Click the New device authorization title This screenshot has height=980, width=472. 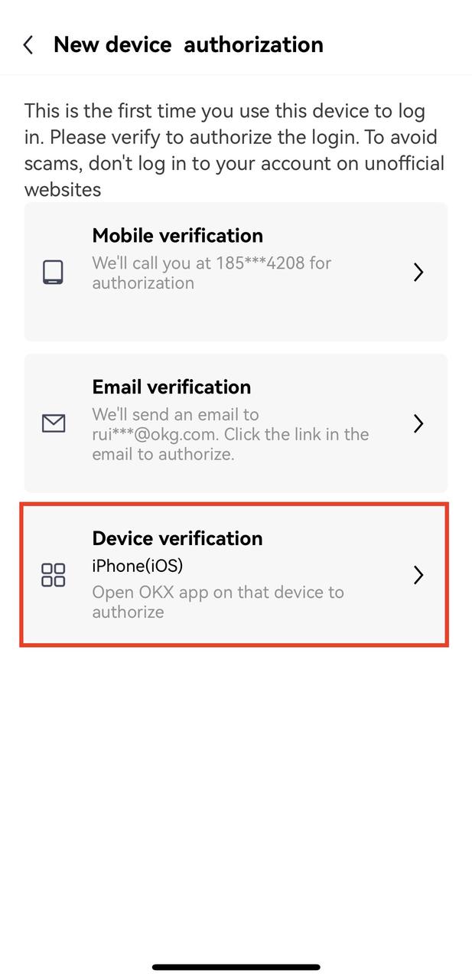(188, 45)
